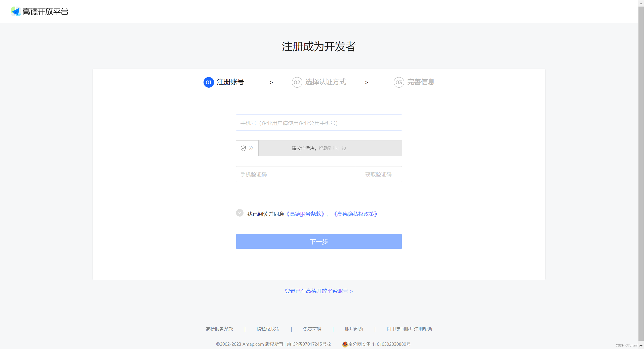
Task: Click the police badge icon in footer
Action: coord(345,344)
